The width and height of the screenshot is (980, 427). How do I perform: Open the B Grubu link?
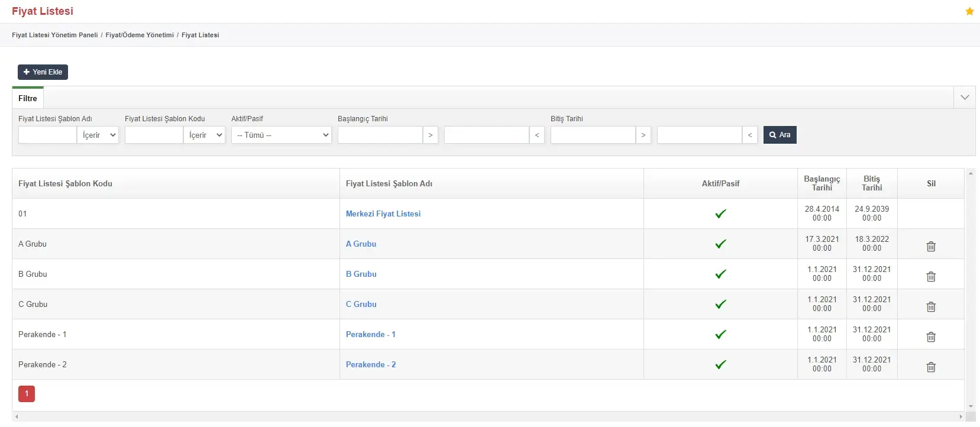[361, 274]
